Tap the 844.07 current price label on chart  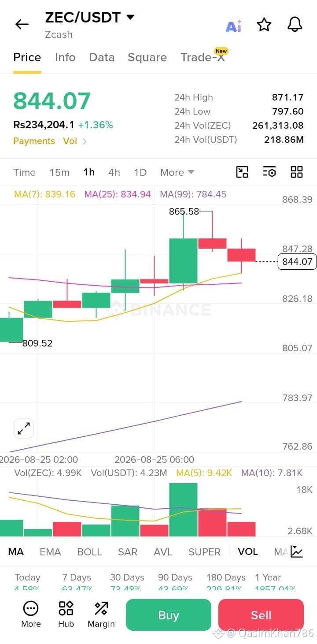[x=297, y=262]
